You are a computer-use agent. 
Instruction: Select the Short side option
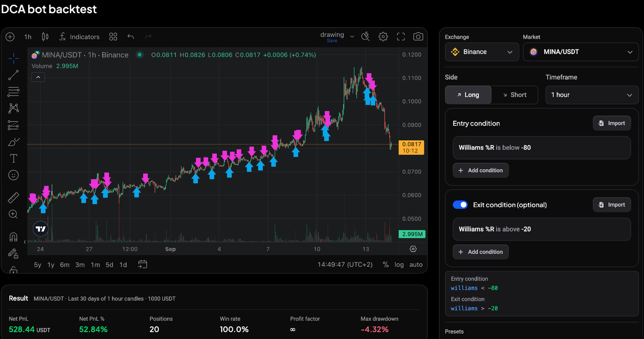pos(515,95)
